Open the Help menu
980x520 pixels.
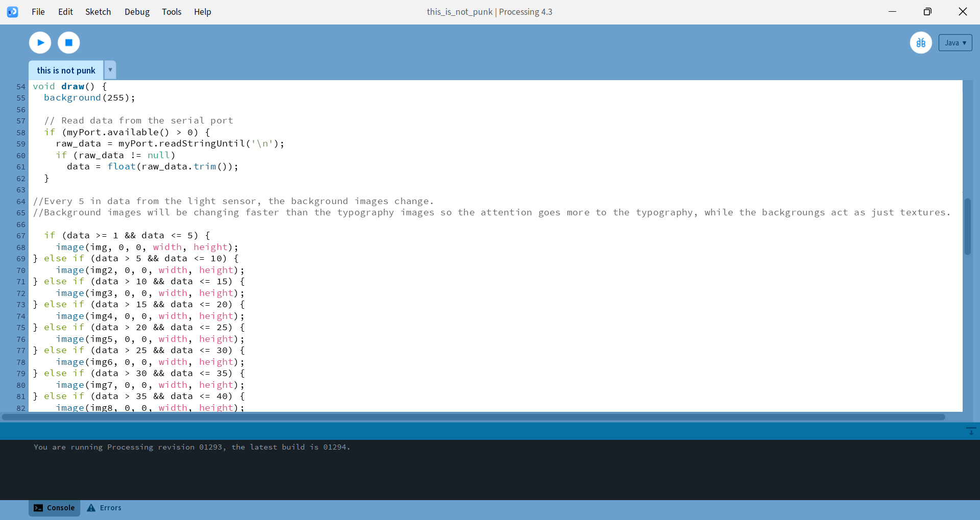click(202, 12)
